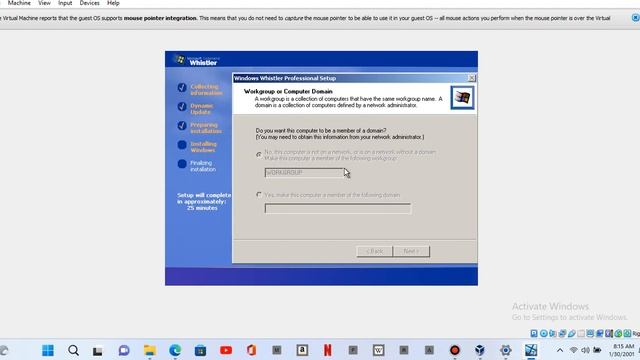Click the VirtualBox hard disk activity icon
The height and width of the screenshot is (360, 640).
pyautogui.click(x=534, y=333)
